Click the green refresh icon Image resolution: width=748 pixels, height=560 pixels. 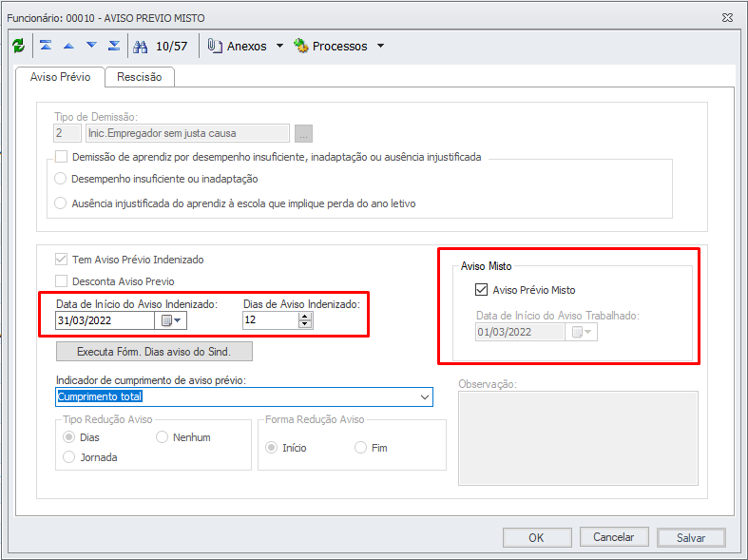18,46
